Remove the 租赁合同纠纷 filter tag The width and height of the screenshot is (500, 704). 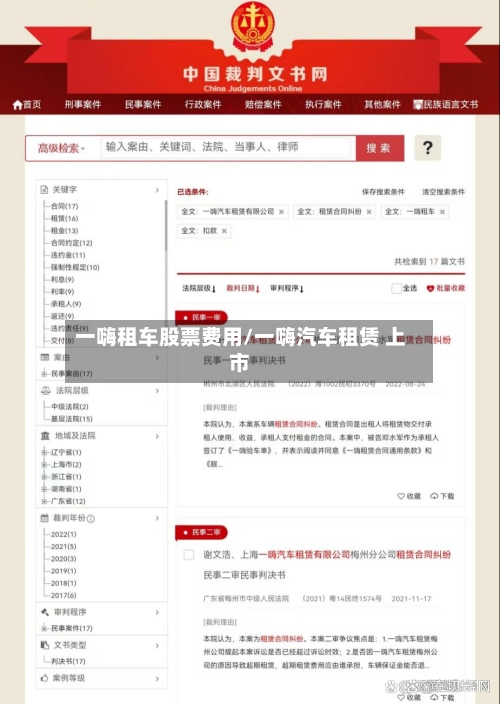[x=369, y=212]
